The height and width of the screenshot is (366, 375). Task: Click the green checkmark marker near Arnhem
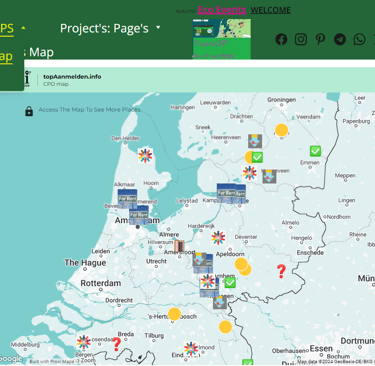click(x=230, y=283)
